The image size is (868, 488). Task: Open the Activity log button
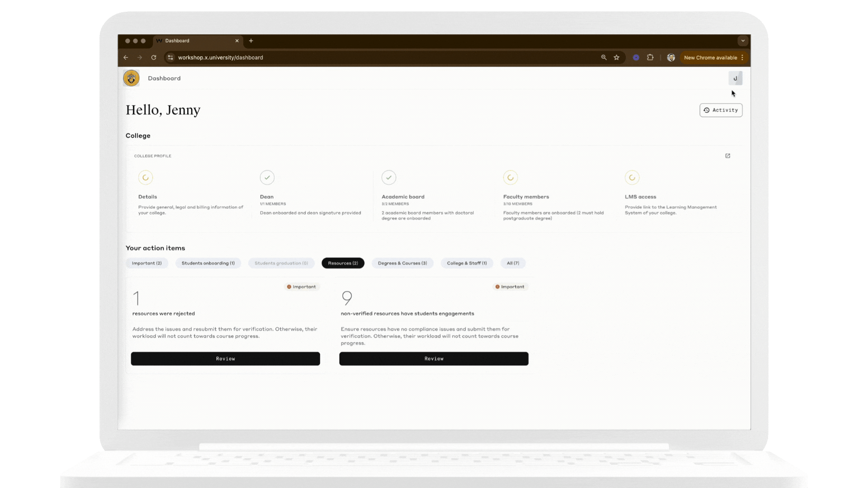click(x=721, y=110)
